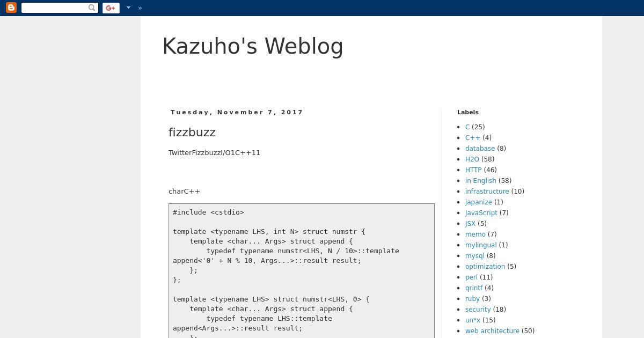Image resolution: width=644 pixels, height=338 pixels.
Task: Expand the double-chevron navbar menu
Action: [x=140, y=8]
